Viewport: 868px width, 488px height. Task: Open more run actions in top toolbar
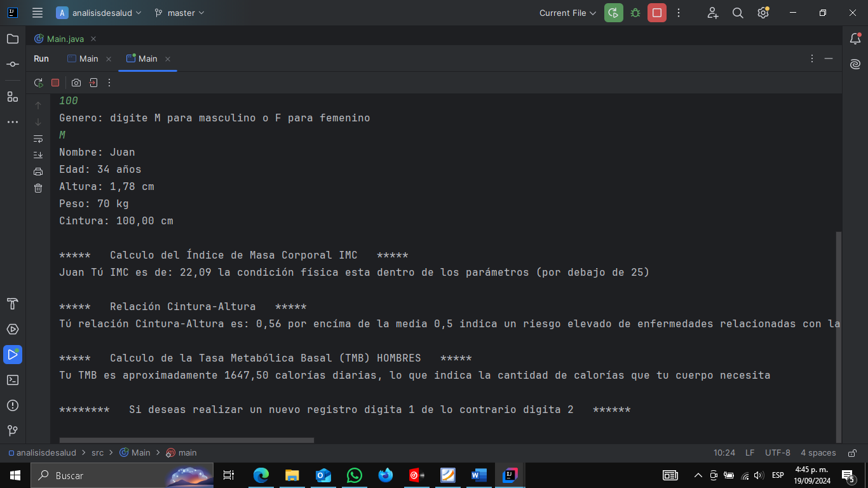click(x=679, y=13)
